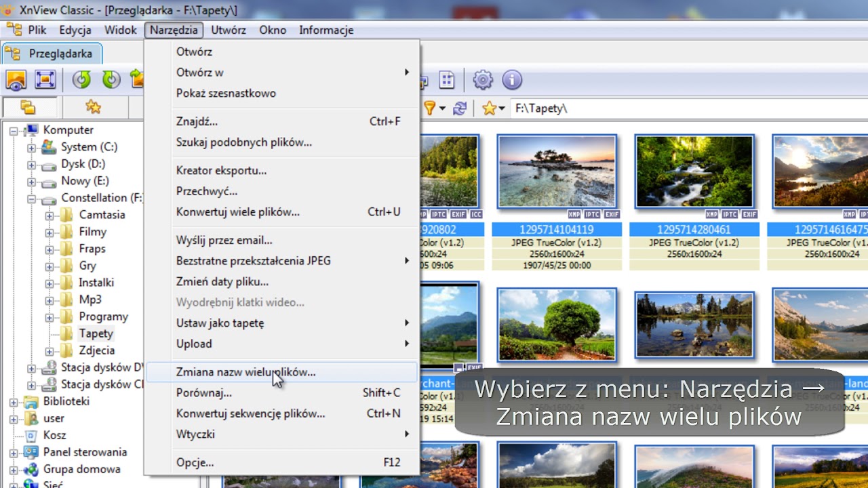This screenshot has width=868, height=488.
Task: Select Porównaj... menu entry
Action: coord(282,392)
